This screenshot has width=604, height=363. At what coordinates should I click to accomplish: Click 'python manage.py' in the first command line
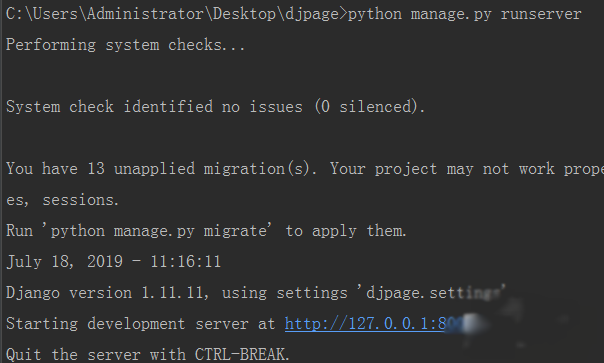(x=419, y=14)
